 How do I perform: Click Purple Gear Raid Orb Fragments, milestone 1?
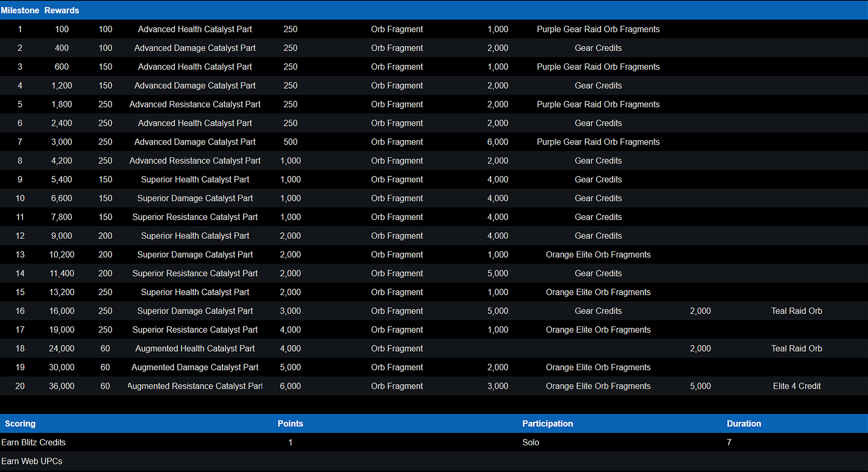[x=598, y=29]
